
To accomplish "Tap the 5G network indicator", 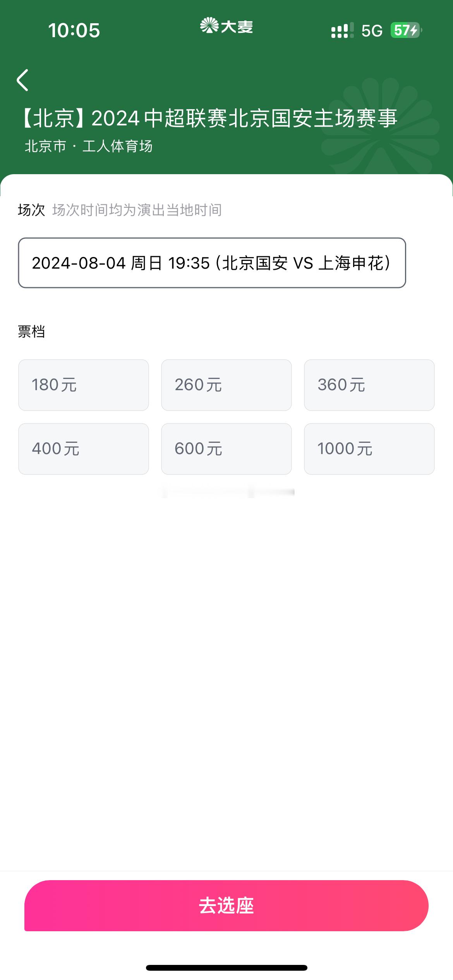I will [372, 31].
